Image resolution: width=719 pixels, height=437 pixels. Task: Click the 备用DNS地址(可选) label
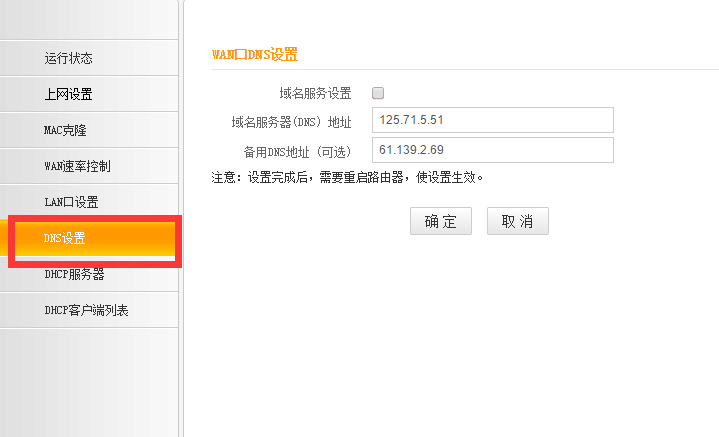[x=298, y=152]
